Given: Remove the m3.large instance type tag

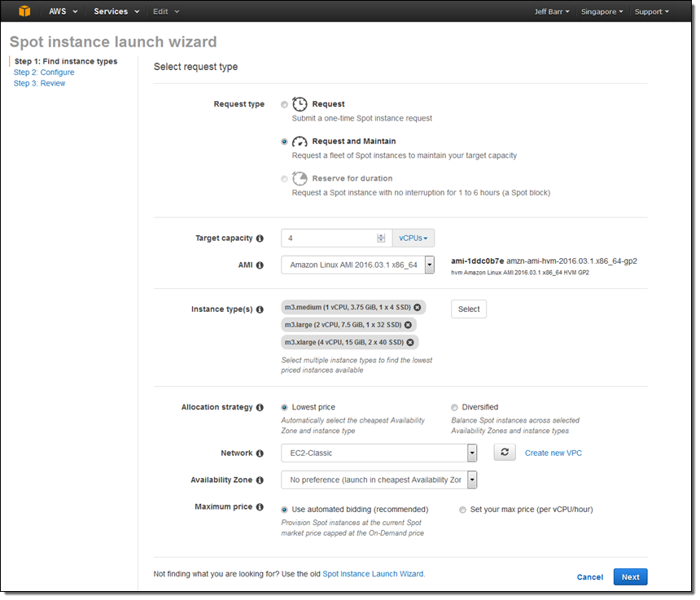Looking at the screenshot, I should pos(408,325).
